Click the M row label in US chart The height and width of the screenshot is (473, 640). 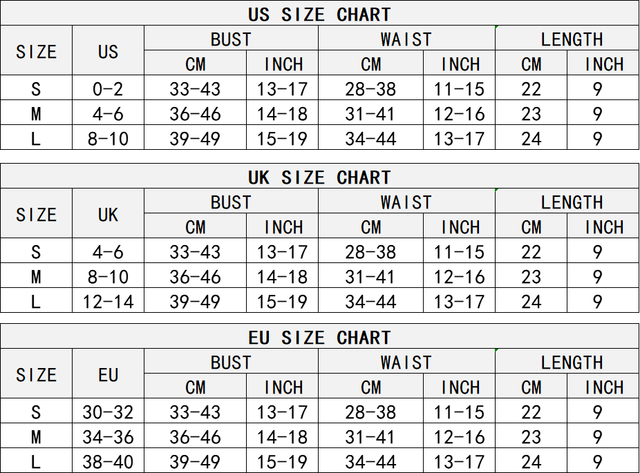(36, 114)
